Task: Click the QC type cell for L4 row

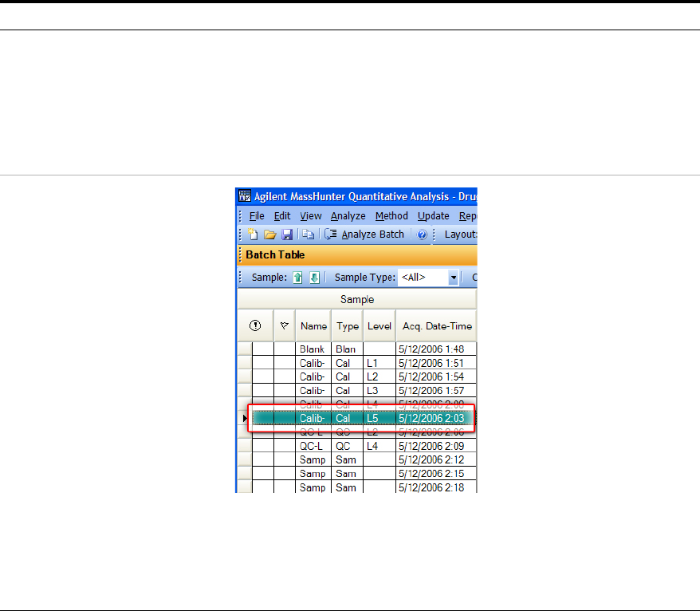Action: (348, 446)
